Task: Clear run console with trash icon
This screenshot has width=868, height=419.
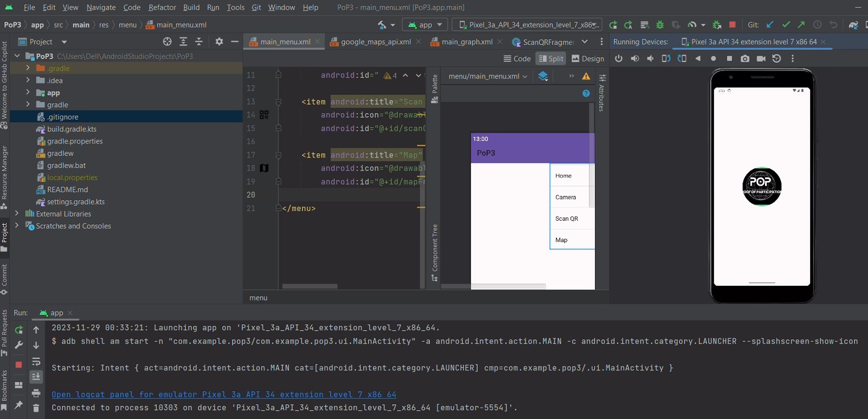Action: (x=36, y=408)
